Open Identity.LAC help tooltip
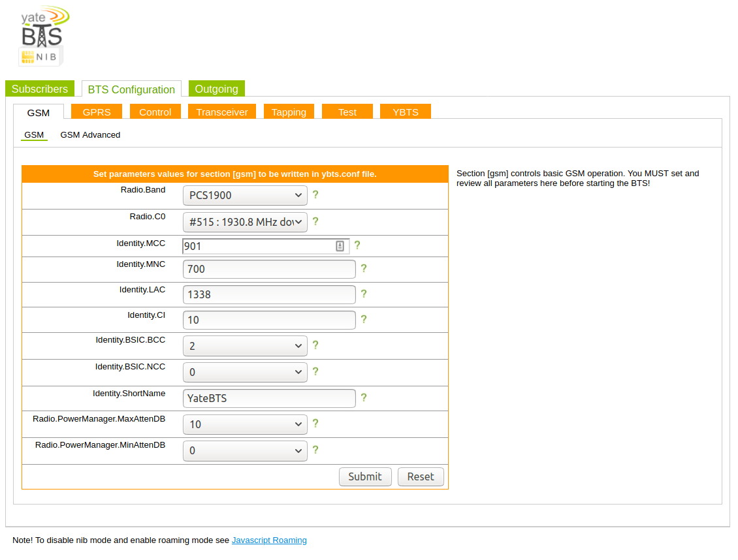 click(364, 294)
